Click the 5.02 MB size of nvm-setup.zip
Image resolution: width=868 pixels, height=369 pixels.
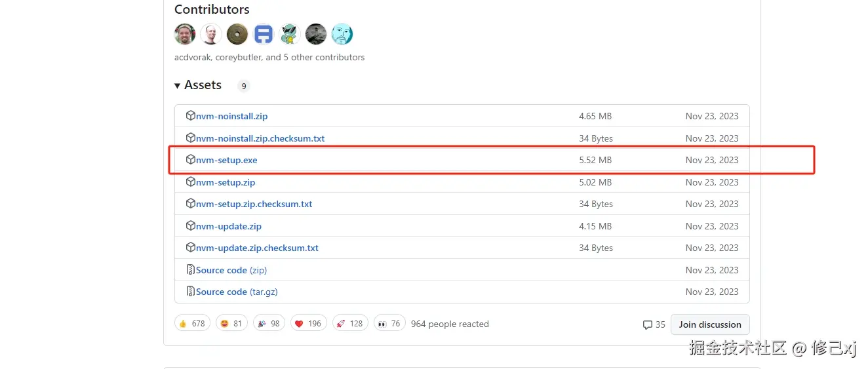(595, 182)
